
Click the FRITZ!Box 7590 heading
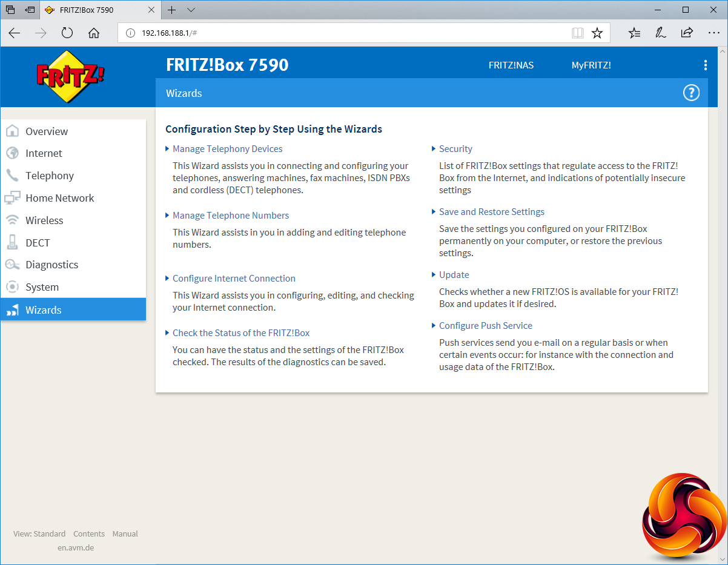pos(227,65)
